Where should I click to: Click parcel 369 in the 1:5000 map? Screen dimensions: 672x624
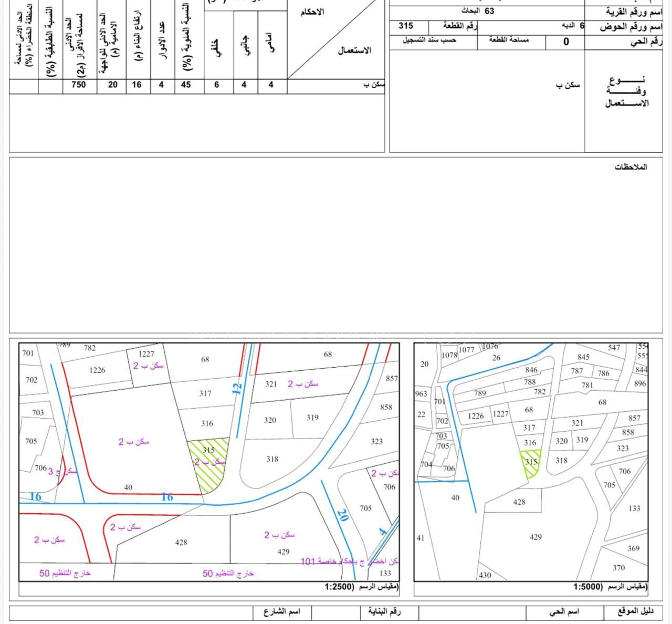point(634,548)
